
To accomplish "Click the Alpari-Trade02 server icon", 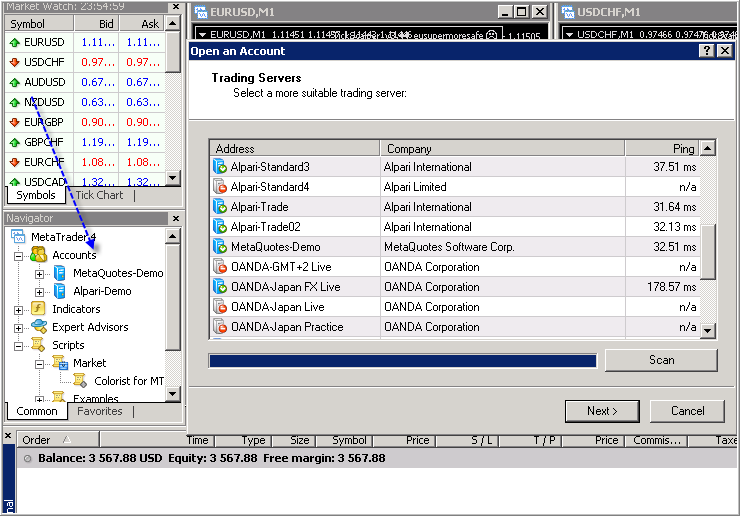I will tap(220, 227).
